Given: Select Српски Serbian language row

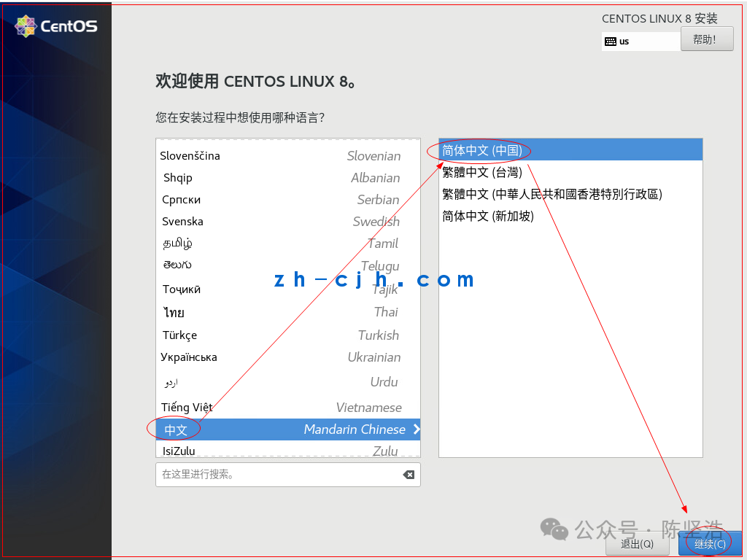Looking at the screenshot, I should point(287,200).
